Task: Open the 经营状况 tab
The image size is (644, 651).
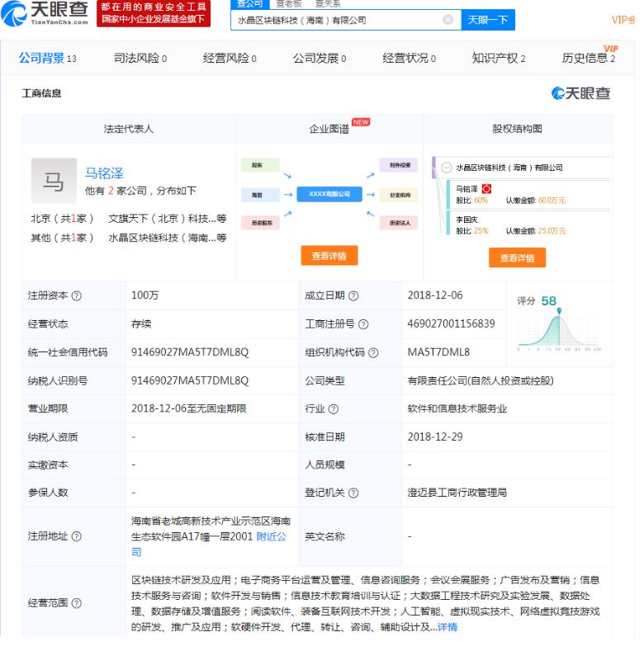Action: coord(409,58)
